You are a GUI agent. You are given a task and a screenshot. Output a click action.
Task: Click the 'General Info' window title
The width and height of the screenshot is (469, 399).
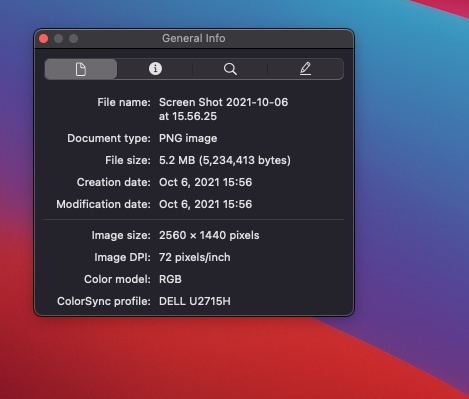194,38
